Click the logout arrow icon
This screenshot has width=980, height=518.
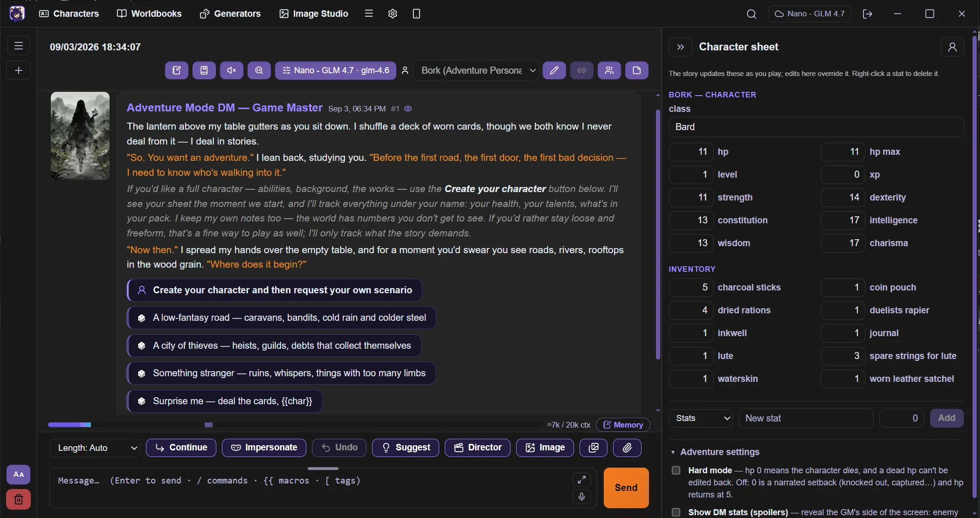(x=867, y=14)
